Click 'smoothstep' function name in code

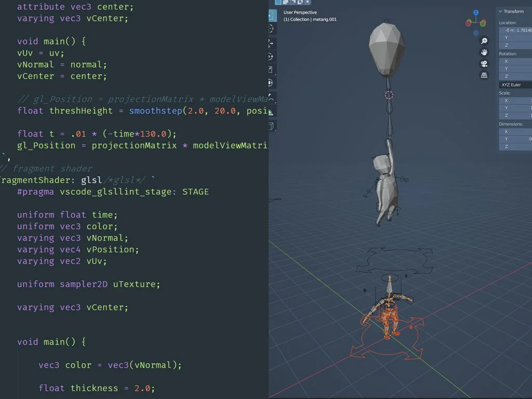tap(155, 111)
